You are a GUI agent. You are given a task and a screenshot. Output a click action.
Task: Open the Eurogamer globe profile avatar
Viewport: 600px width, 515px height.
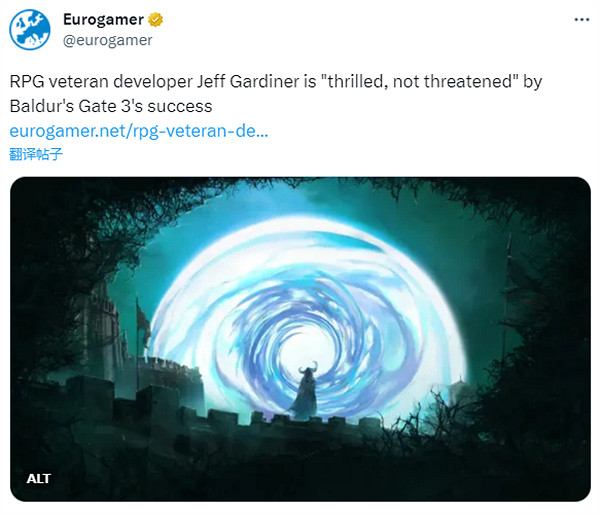point(30,29)
